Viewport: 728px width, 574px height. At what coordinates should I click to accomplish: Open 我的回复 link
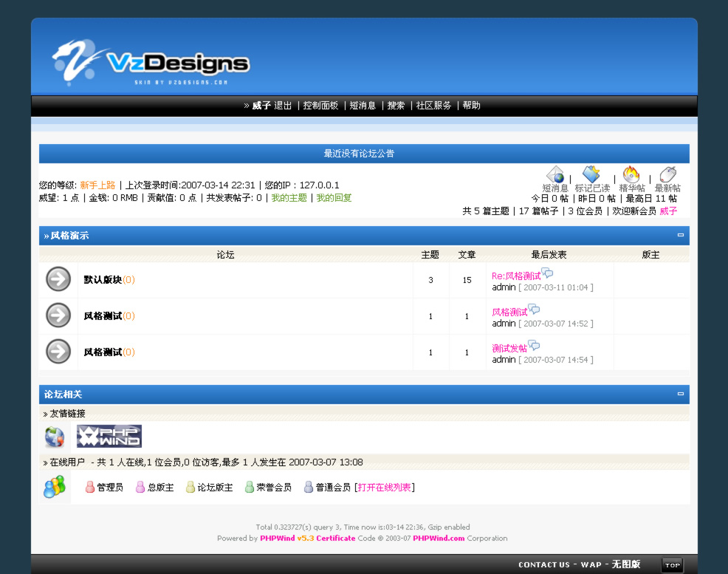click(x=334, y=198)
